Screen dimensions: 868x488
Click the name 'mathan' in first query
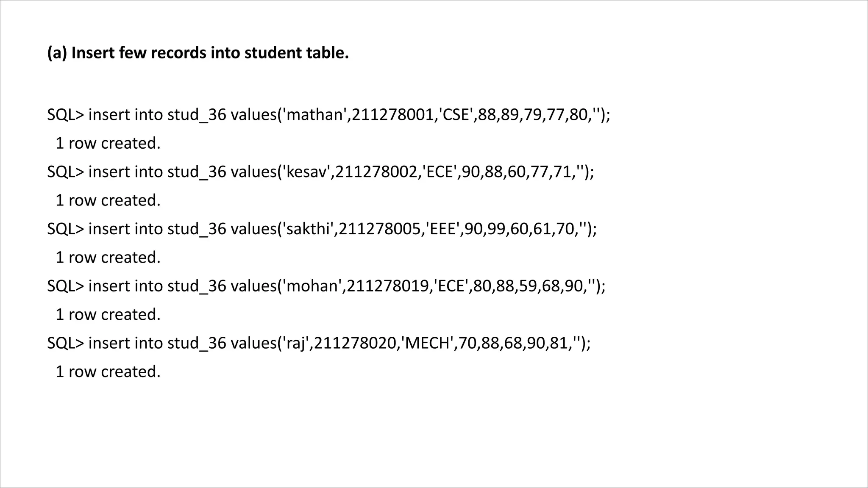[x=314, y=115]
